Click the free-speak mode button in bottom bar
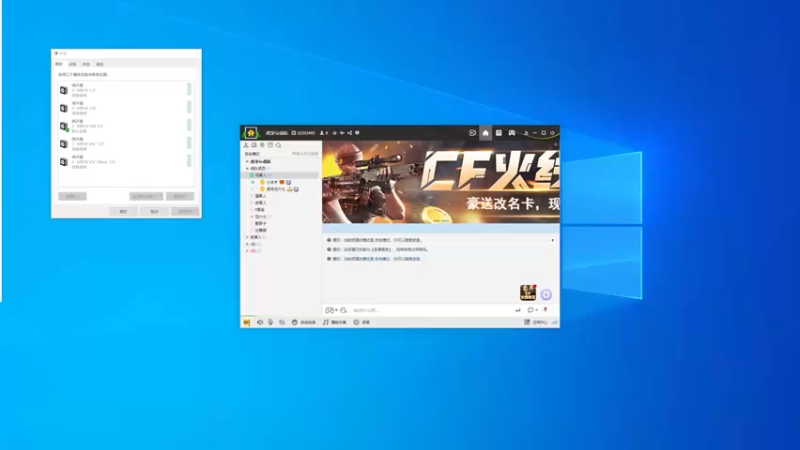The image size is (800, 450). (x=304, y=322)
